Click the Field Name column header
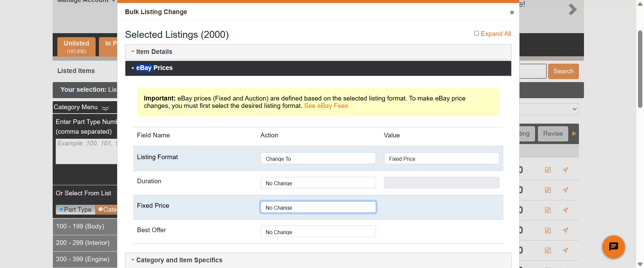The height and width of the screenshot is (268, 644). click(153, 135)
